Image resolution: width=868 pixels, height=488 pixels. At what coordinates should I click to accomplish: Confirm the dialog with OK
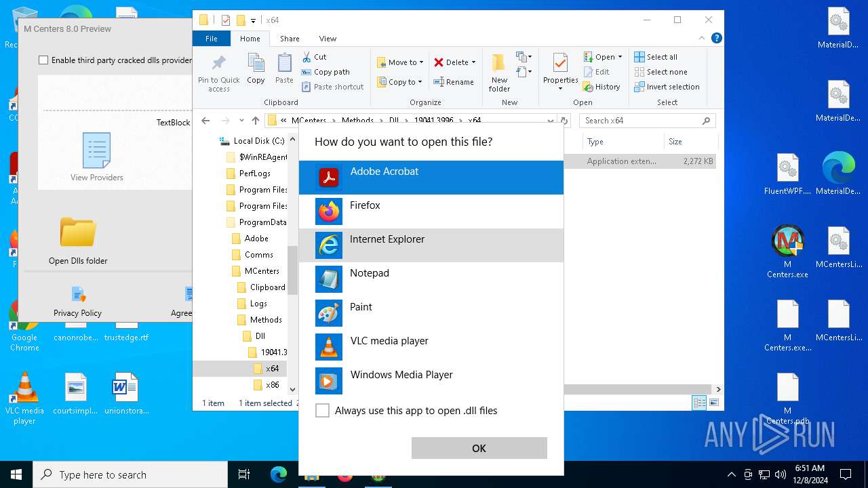point(479,448)
